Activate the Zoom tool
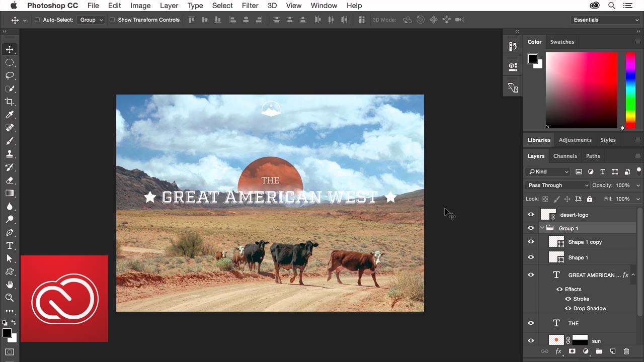Screen dimensions: 644x362 tap(10, 298)
